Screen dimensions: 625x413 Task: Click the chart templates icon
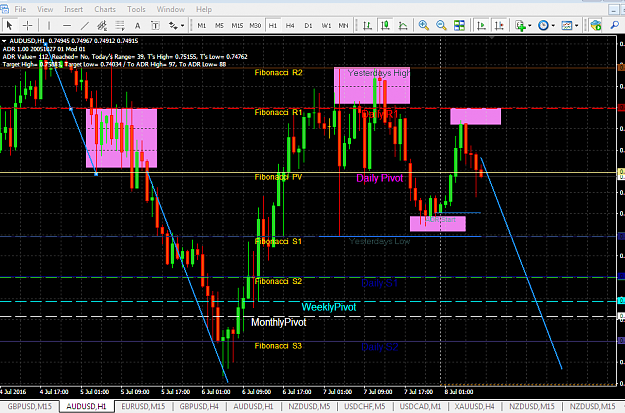[567, 26]
